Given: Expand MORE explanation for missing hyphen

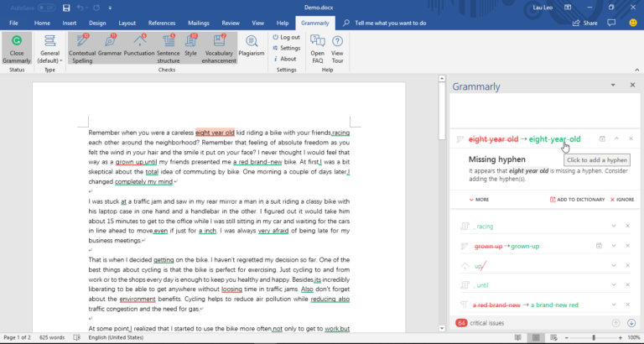Looking at the screenshot, I should [479, 200].
